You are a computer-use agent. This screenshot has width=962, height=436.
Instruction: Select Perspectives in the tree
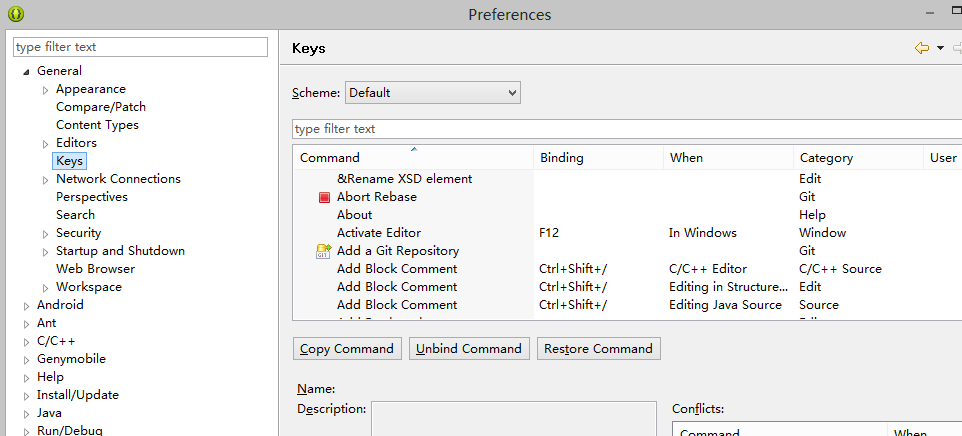pyautogui.click(x=92, y=197)
